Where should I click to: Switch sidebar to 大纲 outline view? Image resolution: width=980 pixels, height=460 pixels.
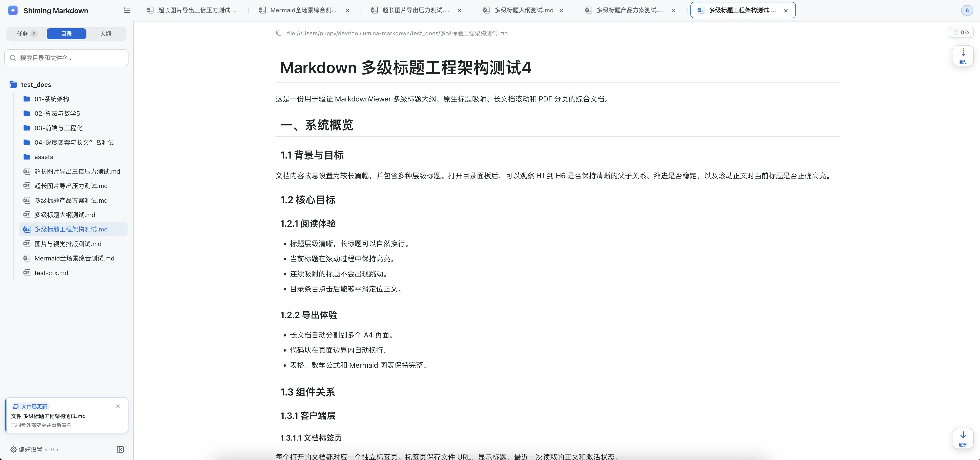click(105, 34)
